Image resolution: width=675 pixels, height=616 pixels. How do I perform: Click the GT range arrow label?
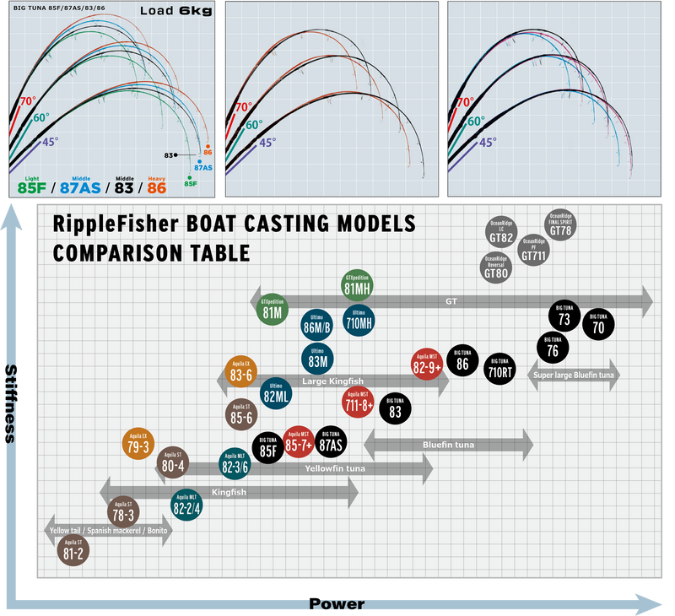451,301
